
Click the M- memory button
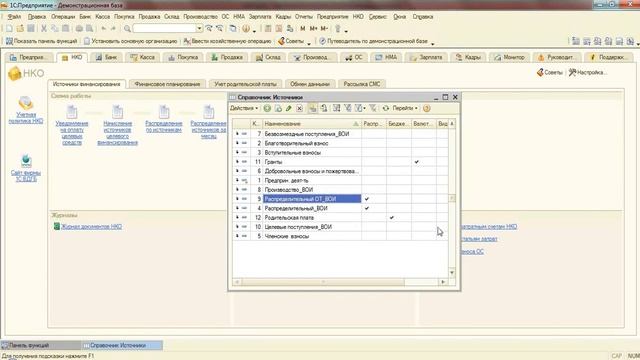[324, 29]
